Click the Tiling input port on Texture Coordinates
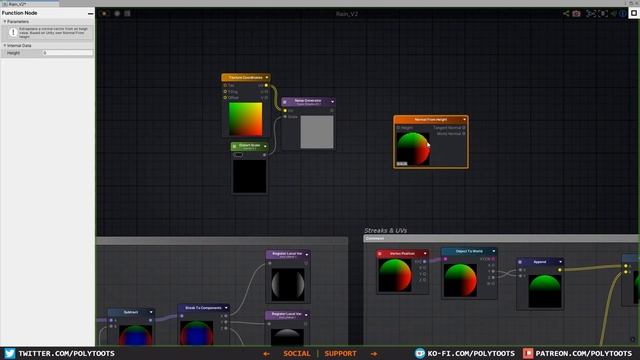This screenshot has height=360, width=640. [225, 92]
